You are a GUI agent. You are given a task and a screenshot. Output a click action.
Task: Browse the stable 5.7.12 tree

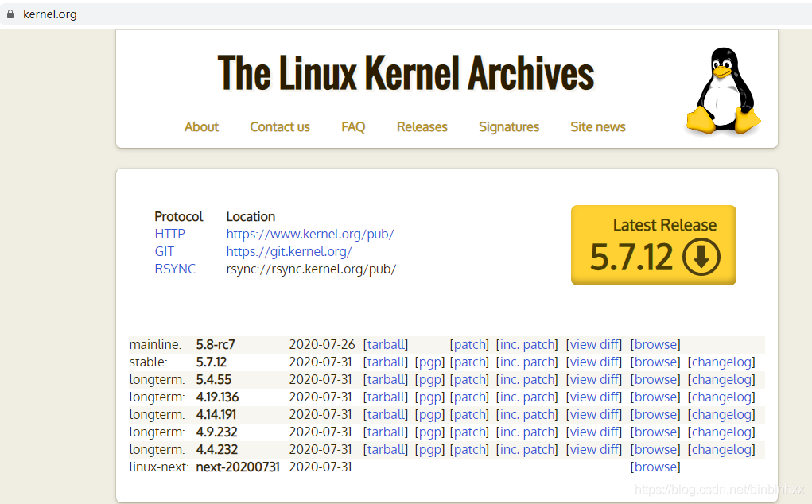(x=655, y=362)
